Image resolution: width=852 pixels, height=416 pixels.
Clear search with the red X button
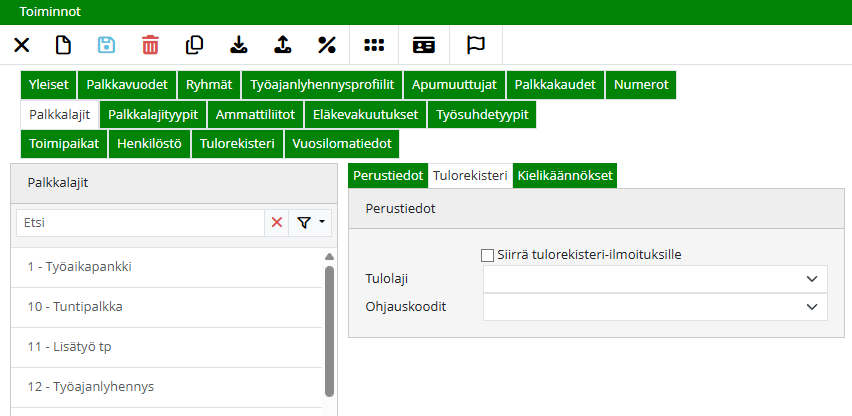tap(277, 223)
